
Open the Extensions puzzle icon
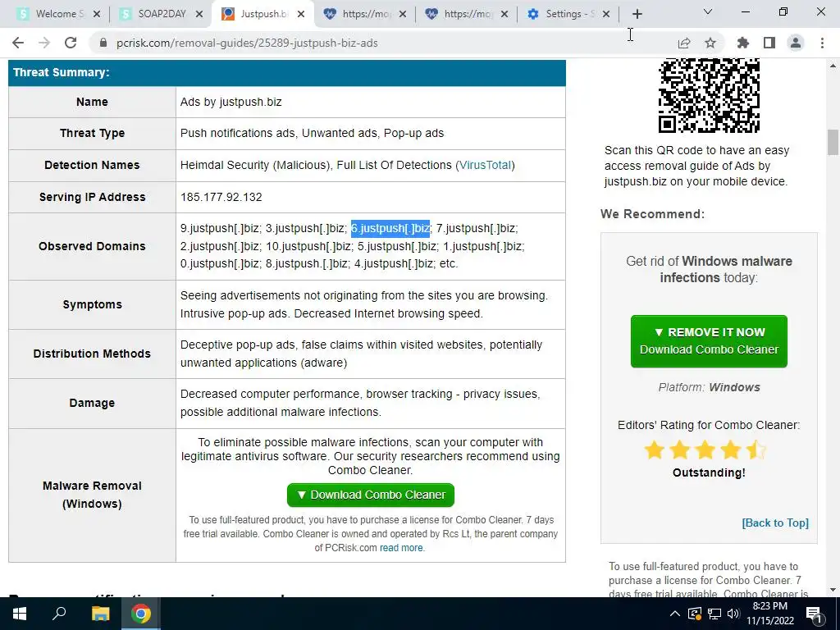pos(742,43)
